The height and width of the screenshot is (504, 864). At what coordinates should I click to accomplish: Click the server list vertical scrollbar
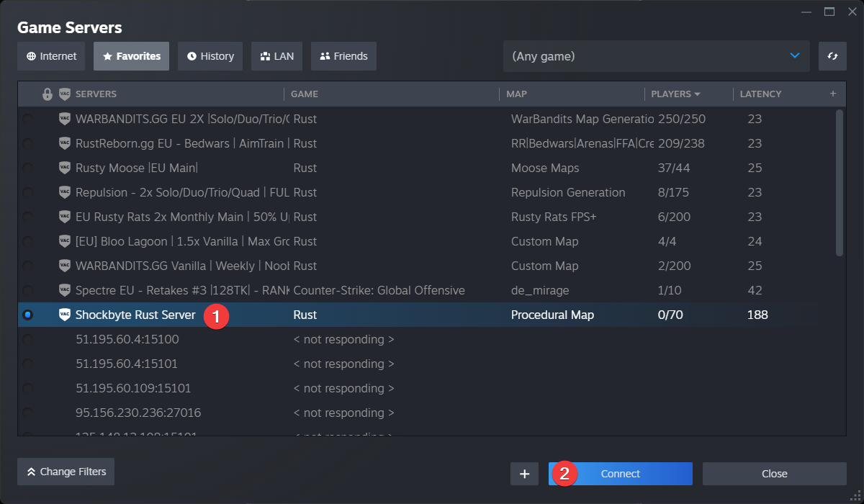pyautogui.click(x=839, y=183)
